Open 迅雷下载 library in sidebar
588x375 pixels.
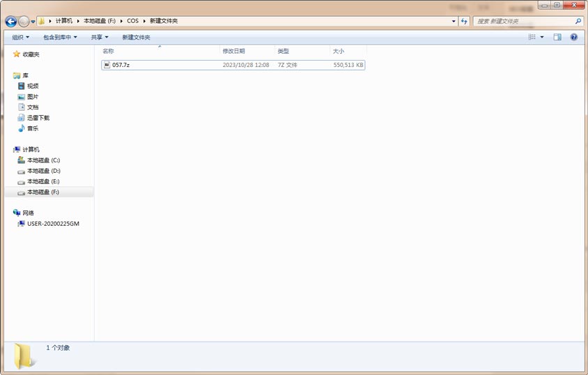click(x=38, y=118)
